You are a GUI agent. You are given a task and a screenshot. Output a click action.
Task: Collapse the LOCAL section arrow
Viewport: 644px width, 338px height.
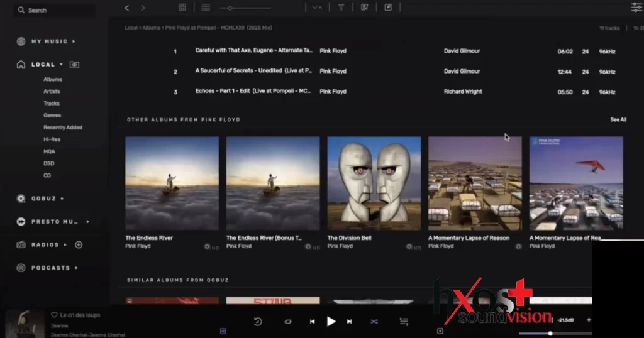pos(61,65)
